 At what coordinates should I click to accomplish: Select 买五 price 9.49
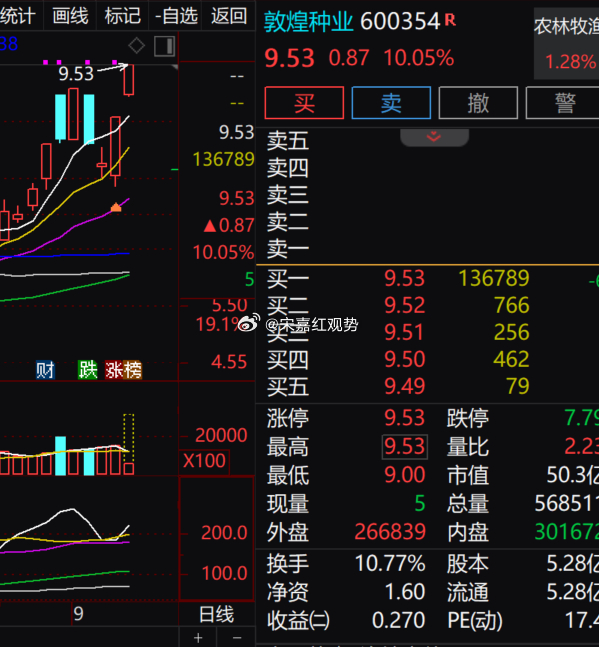(404, 386)
